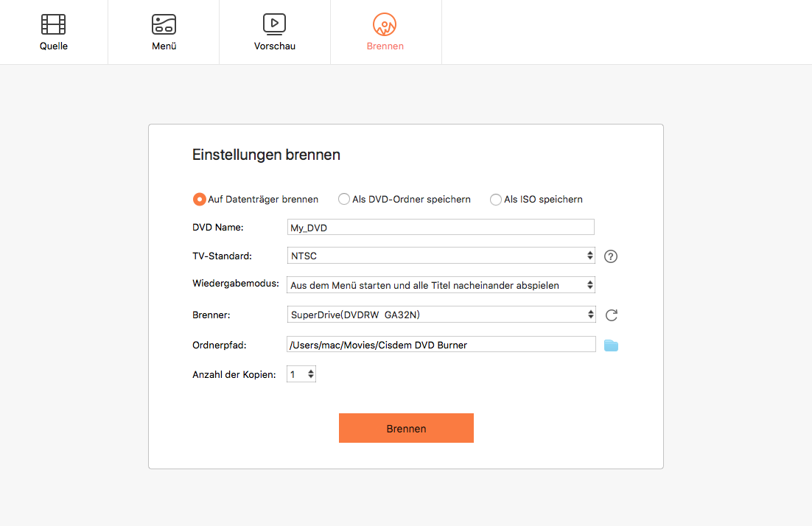This screenshot has width=812, height=526.
Task: Switch to the Menü tab
Action: click(164, 32)
